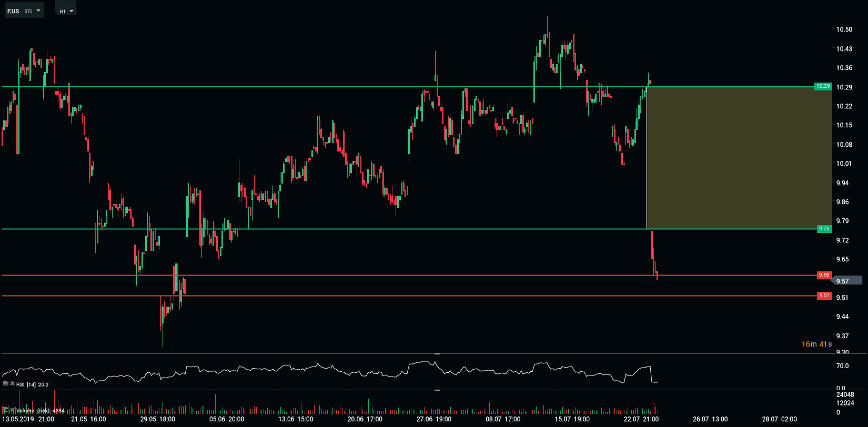The width and height of the screenshot is (868, 427).
Task: Click the 20.06 17:00 time axis label
Action: 365,419
